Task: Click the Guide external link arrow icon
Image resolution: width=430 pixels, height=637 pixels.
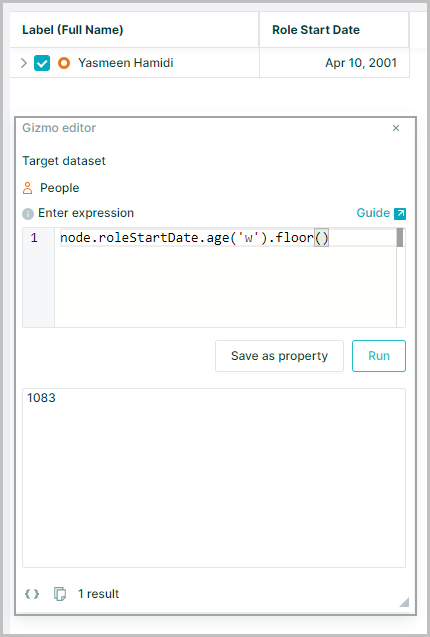Action: point(400,214)
